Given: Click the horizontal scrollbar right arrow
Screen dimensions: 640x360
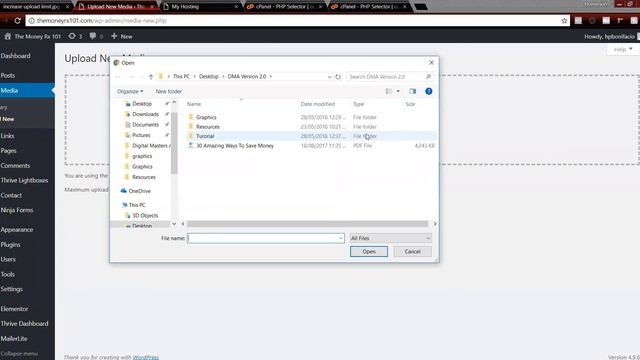Looking at the screenshot, I should pyautogui.click(x=435, y=224).
